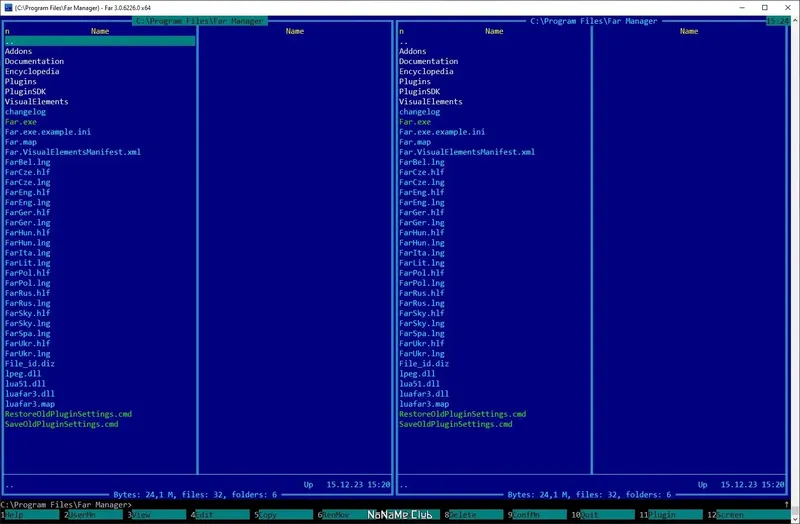Click the left panel's sort mode letter n

pyautogui.click(x=7, y=31)
